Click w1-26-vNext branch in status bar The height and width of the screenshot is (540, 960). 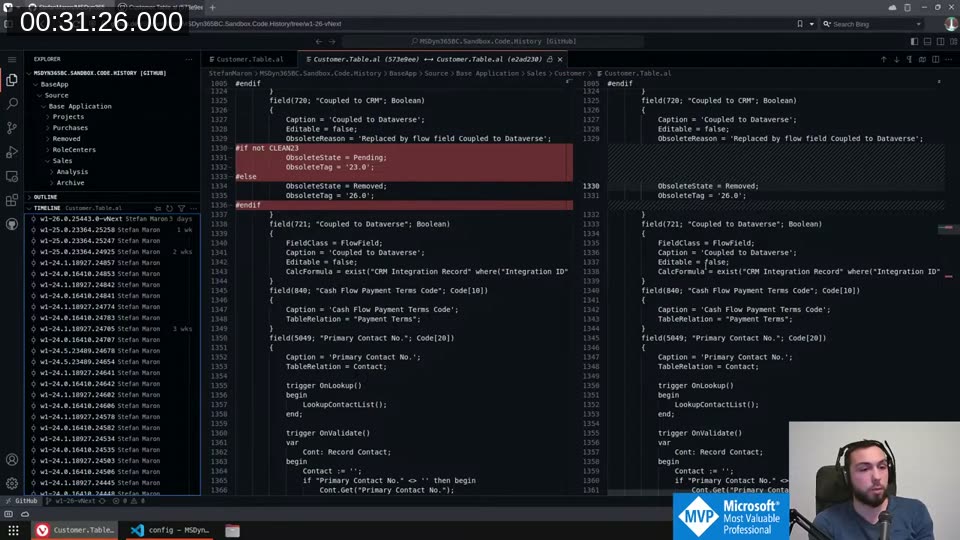70,501
